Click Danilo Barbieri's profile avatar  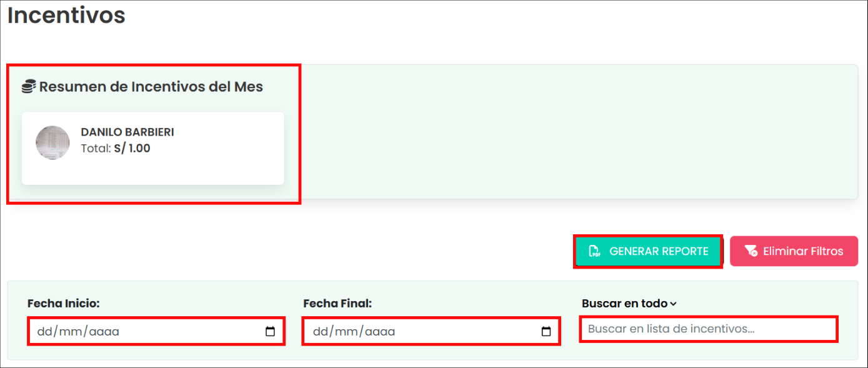pyautogui.click(x=52, y=142)
